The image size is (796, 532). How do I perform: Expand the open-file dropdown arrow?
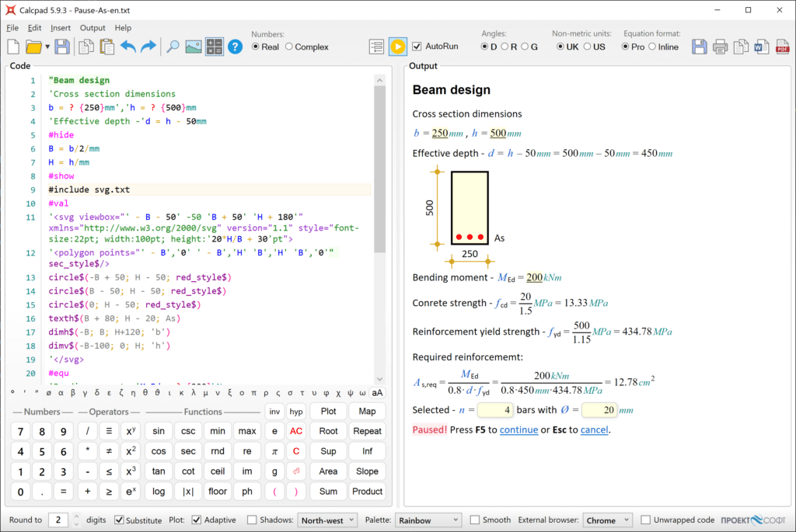47,47
